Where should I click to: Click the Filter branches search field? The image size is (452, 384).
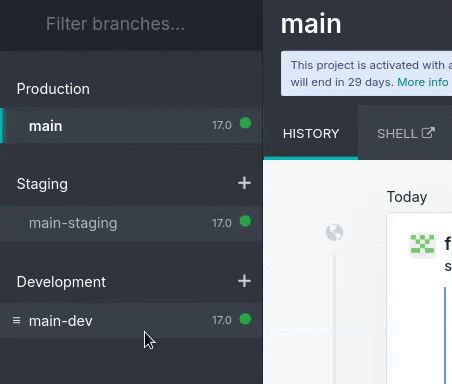click(x=131, y=24)
